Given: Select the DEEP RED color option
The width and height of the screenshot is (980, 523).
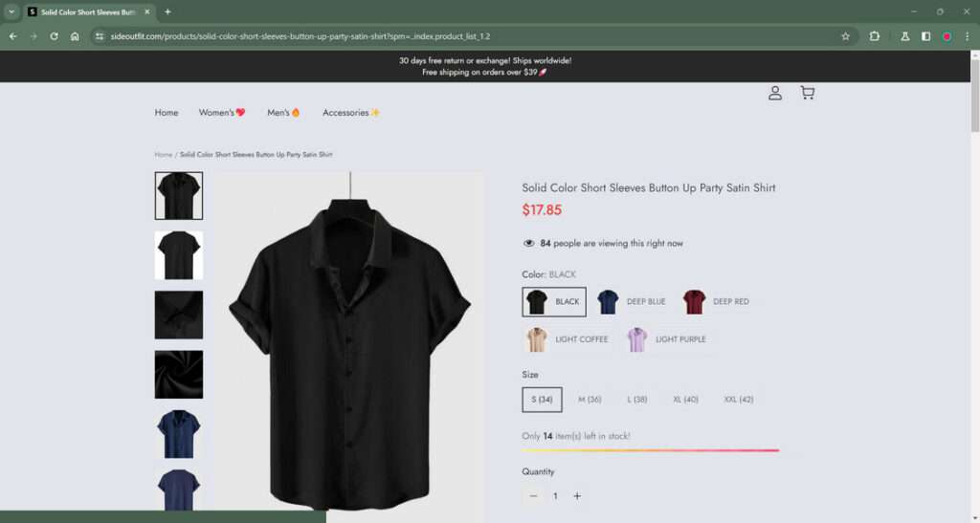Looking at the screenshot, I should 716,301.
